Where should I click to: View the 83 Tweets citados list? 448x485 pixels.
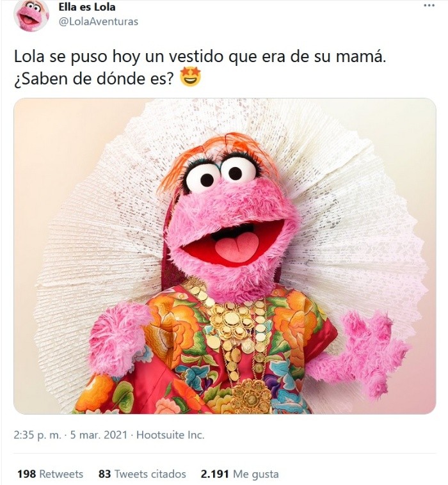tap(142, 474)
